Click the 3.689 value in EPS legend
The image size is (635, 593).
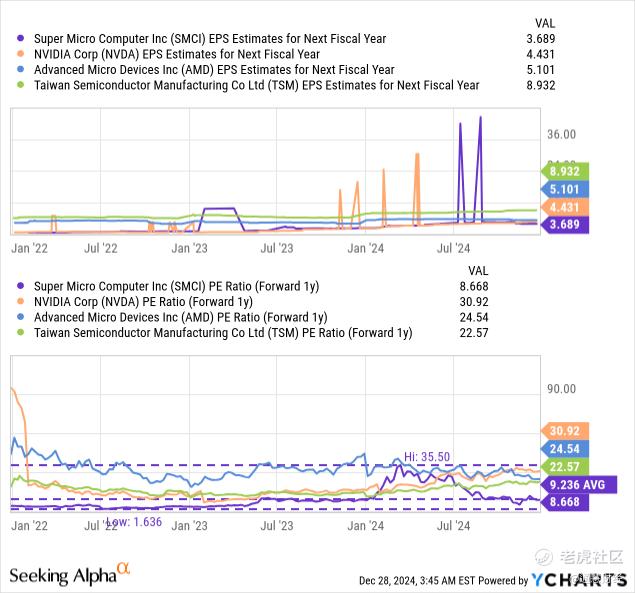click(x=541, y=39)
